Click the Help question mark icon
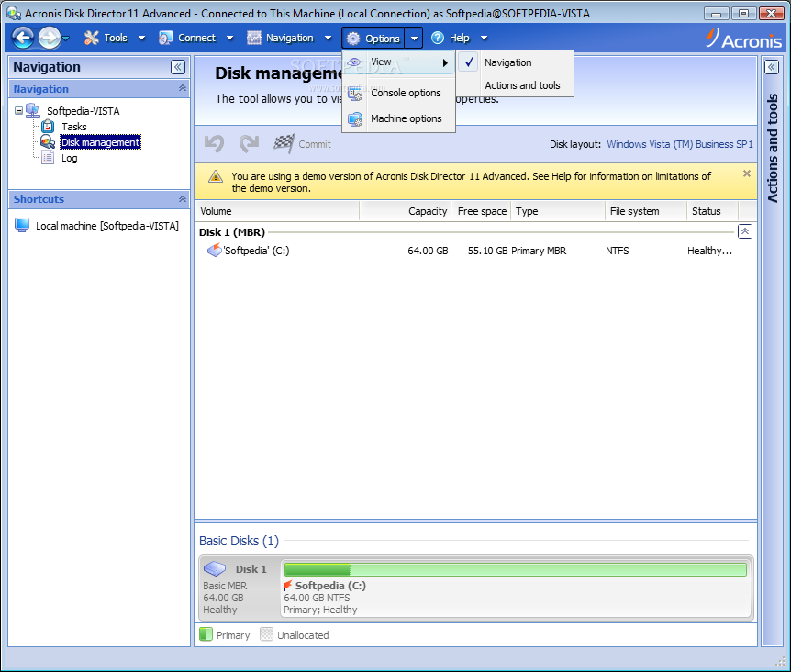791x672 pixels. pos(438,38)
